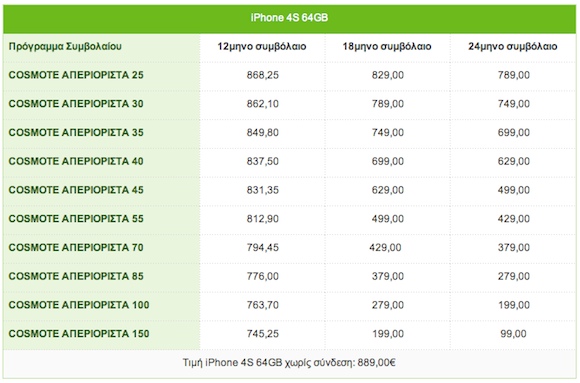Click the iPhone 4S 64GB table header

click(x=289, y=18)
